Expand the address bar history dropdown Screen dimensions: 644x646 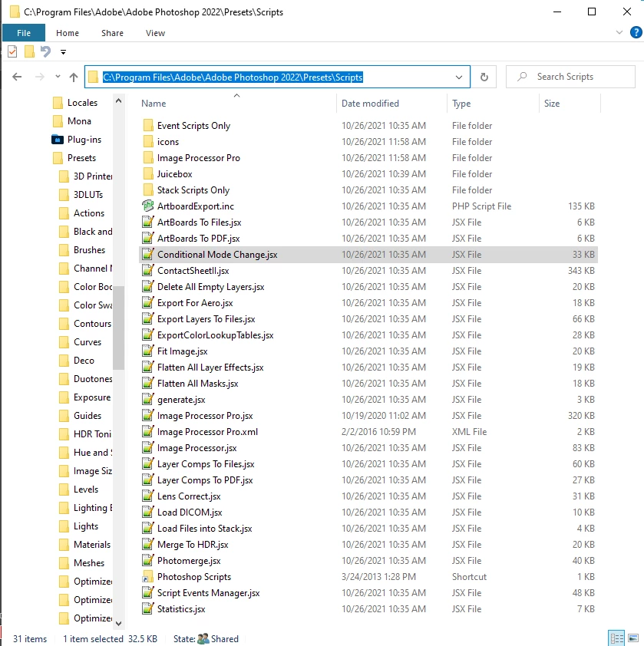(x=458, y=77)
